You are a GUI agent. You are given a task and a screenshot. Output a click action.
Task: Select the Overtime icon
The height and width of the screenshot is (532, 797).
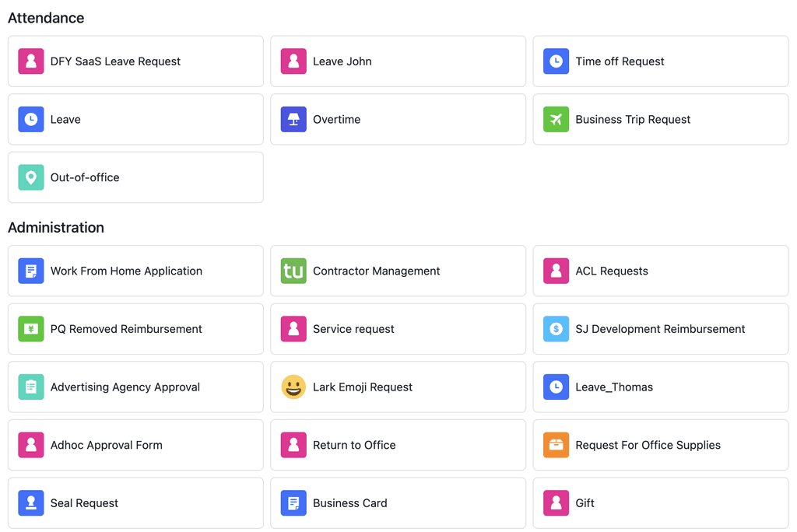pyautogui.click(x=293, y=119)
